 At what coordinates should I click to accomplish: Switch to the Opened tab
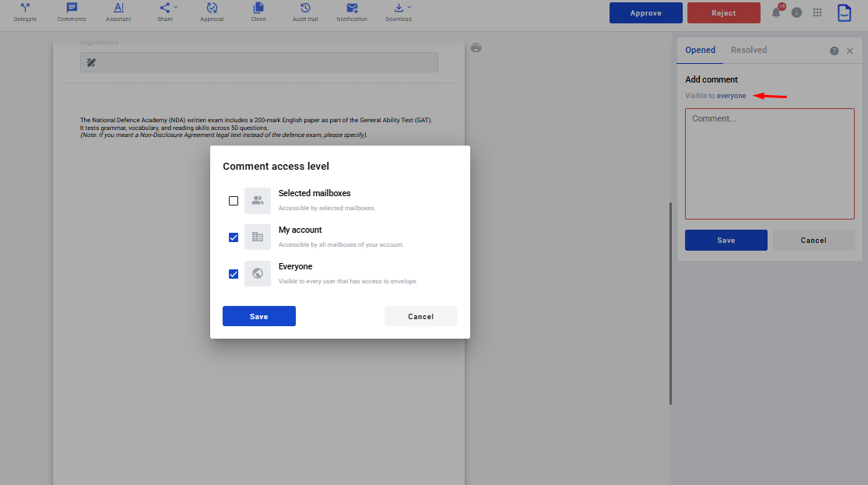(701, 50)
